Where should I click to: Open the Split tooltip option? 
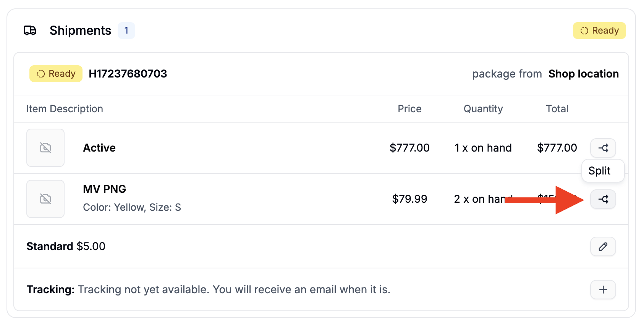click(x=603, y=171)
